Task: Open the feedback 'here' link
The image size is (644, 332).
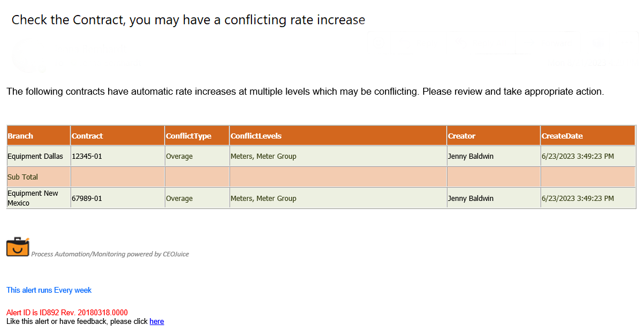Action: tap(157, 322)
